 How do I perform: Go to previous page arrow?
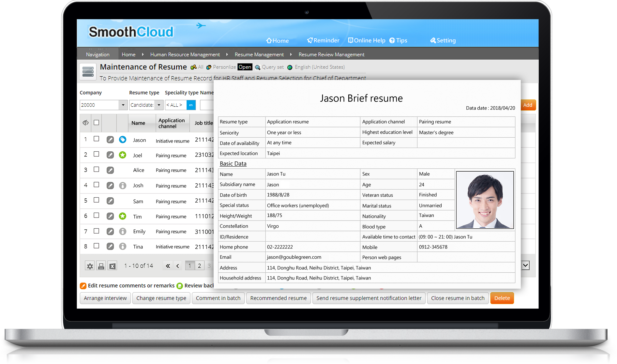(178, 266)
